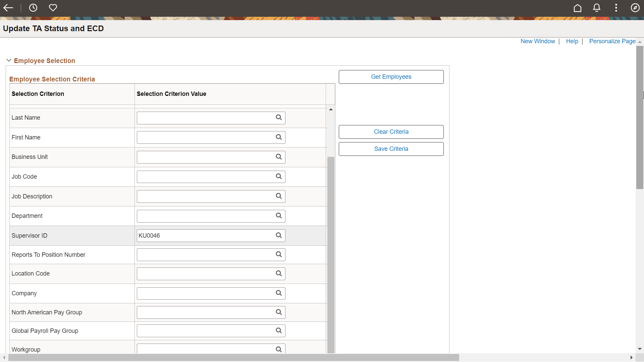Navigate back using the back arrow
This screenshot has height=362, width=644.
(x=8, y=8)
